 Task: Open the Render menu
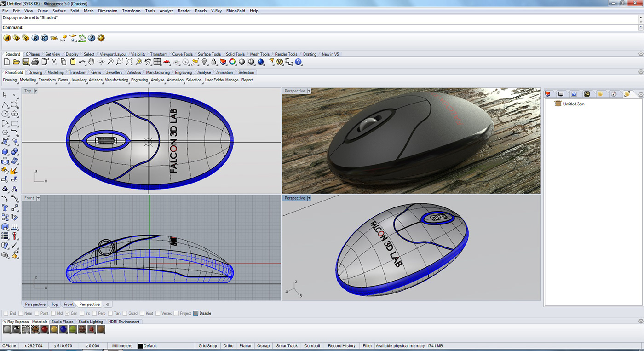pyautogui.click(x=184, y=11)
